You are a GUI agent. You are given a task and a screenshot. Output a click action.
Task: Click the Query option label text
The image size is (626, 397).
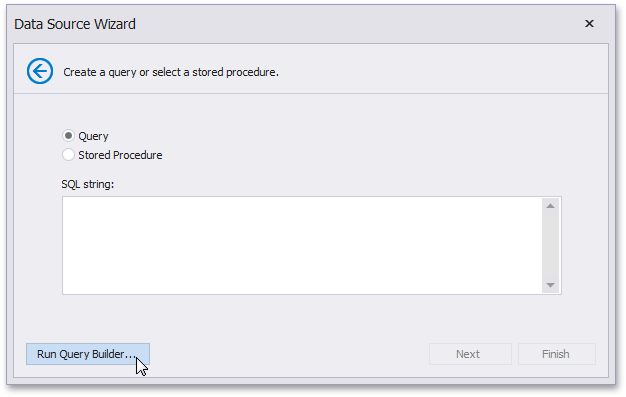(x=93, y=136)
